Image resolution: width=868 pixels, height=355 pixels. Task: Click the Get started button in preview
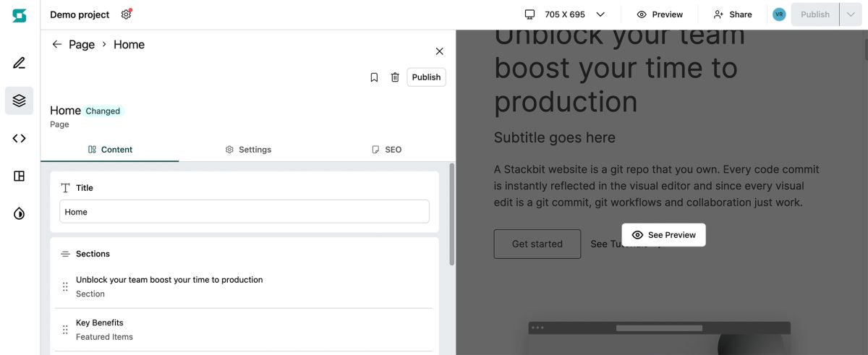[537, 244]
